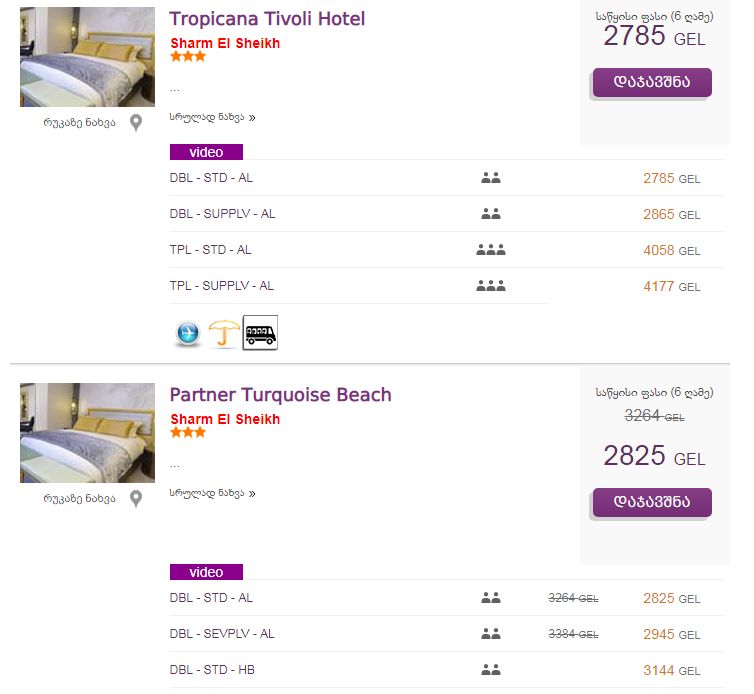
Task: Select the DBL - SUPPLV - AL room row
Action: 222,214
